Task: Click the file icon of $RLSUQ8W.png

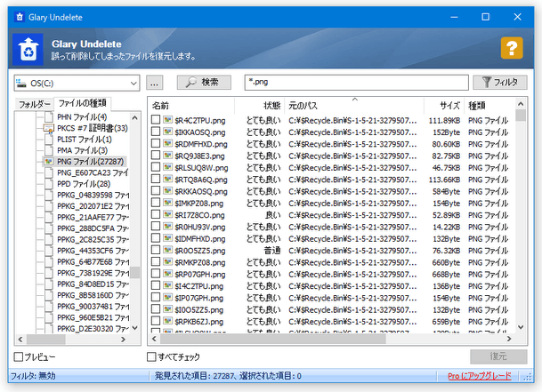Action: click(167, 167)
